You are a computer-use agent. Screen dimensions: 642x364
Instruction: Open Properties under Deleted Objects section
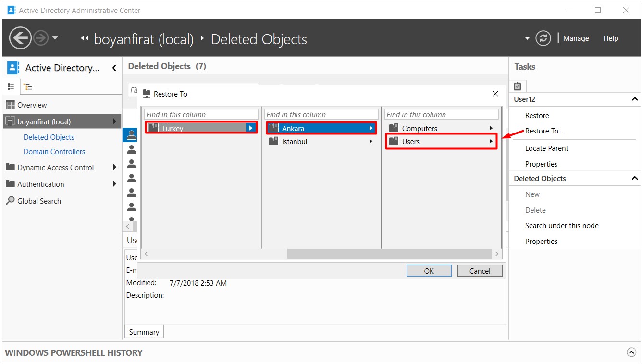(x=541, y=242)
